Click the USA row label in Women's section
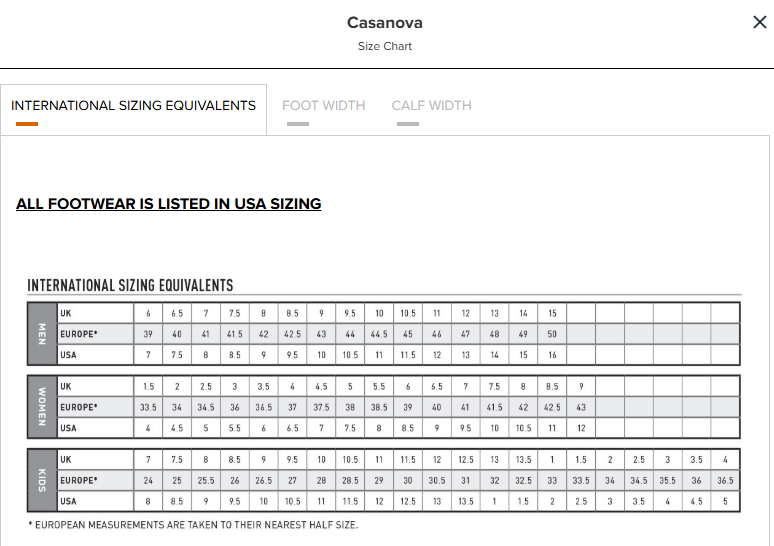Screen dimensions: 774x546 (x=68, y=428)
